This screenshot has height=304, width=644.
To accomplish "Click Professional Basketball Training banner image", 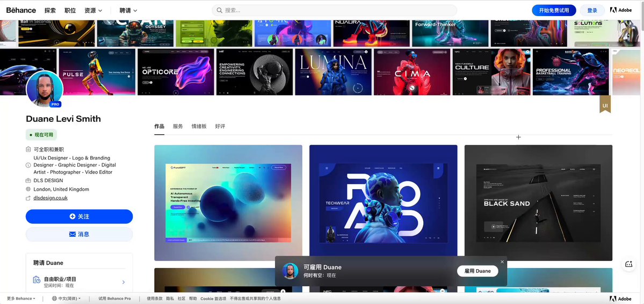I will click(571, 72).
